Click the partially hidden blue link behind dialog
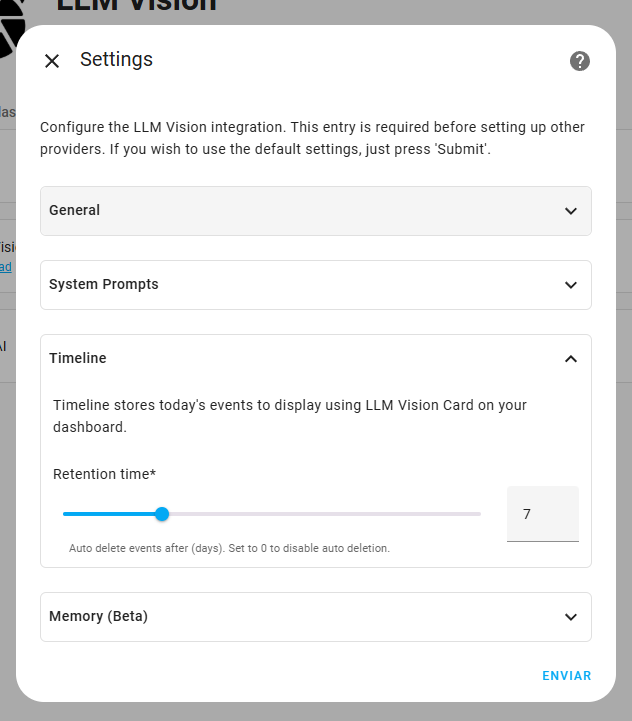The image size is (632, 721). (x=6, y=267)
